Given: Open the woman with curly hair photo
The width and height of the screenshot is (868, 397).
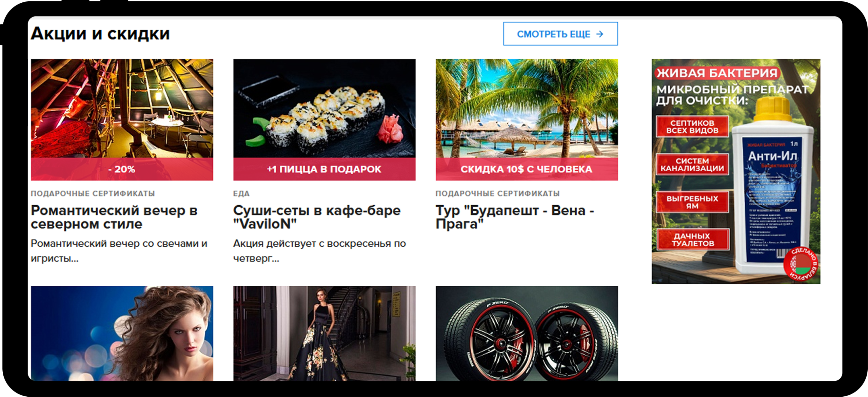Looking at the screenshot, I should click(x=122, y=333).
